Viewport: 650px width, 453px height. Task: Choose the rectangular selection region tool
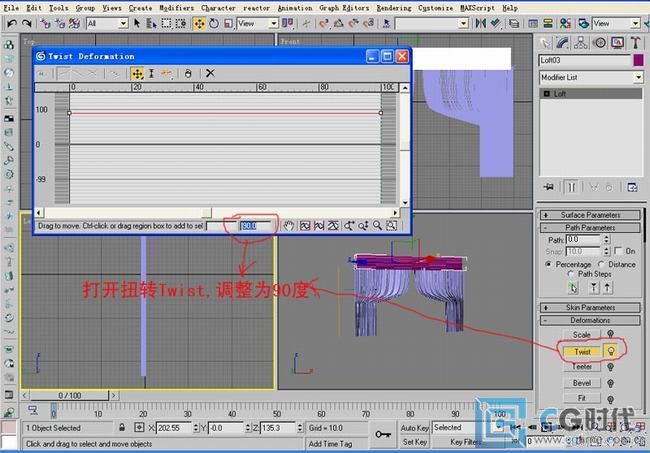(x=166, y=24)
